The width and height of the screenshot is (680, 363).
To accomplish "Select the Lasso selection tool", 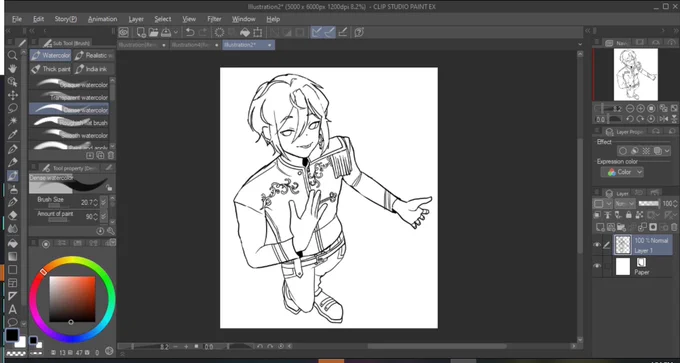I will 13,108.
